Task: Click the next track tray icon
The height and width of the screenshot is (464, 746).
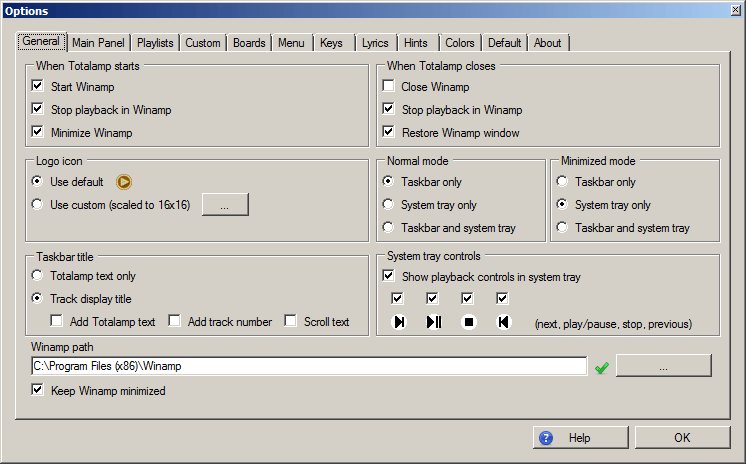Action: (x=399, y=322)
